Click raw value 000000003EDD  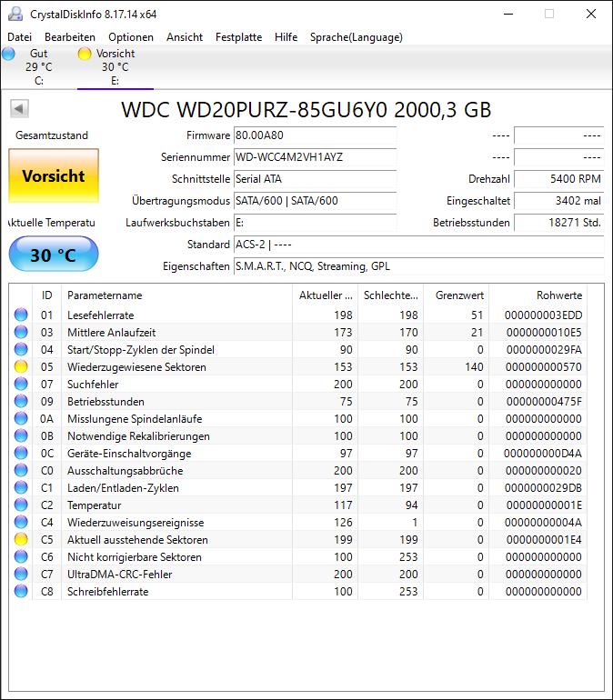click(x=543, y=315)
